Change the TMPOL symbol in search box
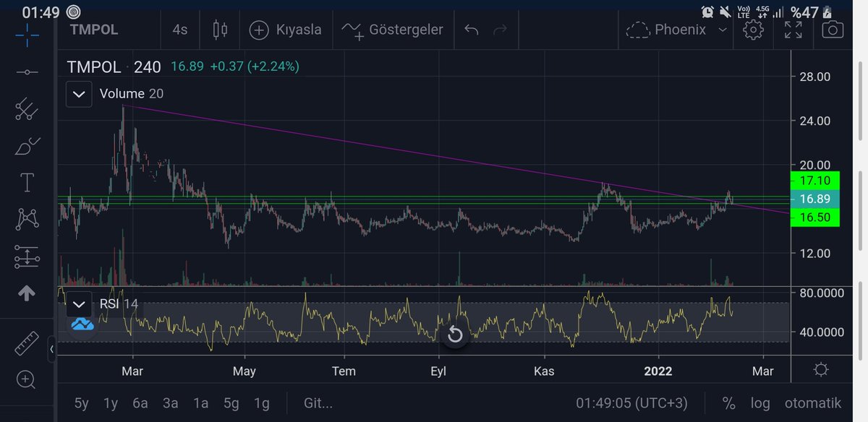Screen dimensions: 868x422 pos(94,30)
